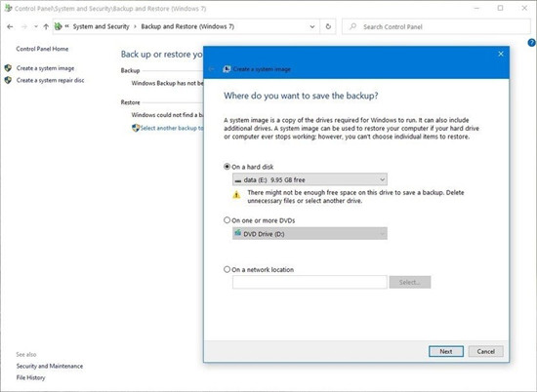
Task: Click the Back arrow in Control Panel
Action: 10,26
